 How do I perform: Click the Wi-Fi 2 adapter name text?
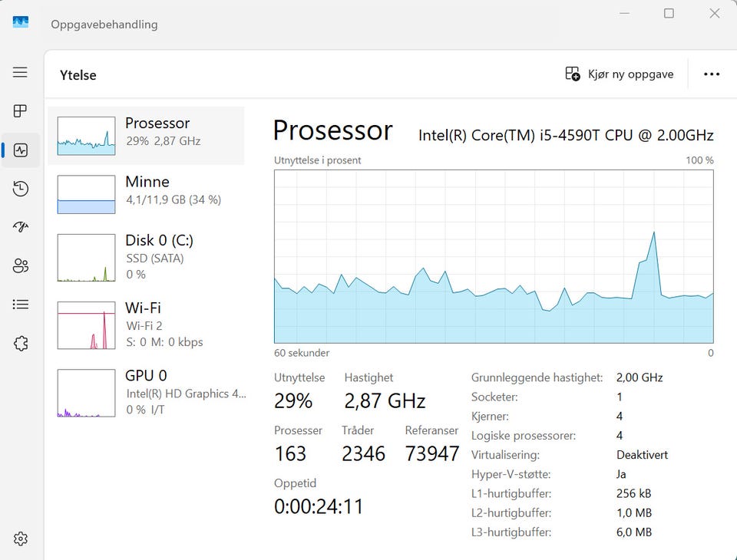coord(144,325)
